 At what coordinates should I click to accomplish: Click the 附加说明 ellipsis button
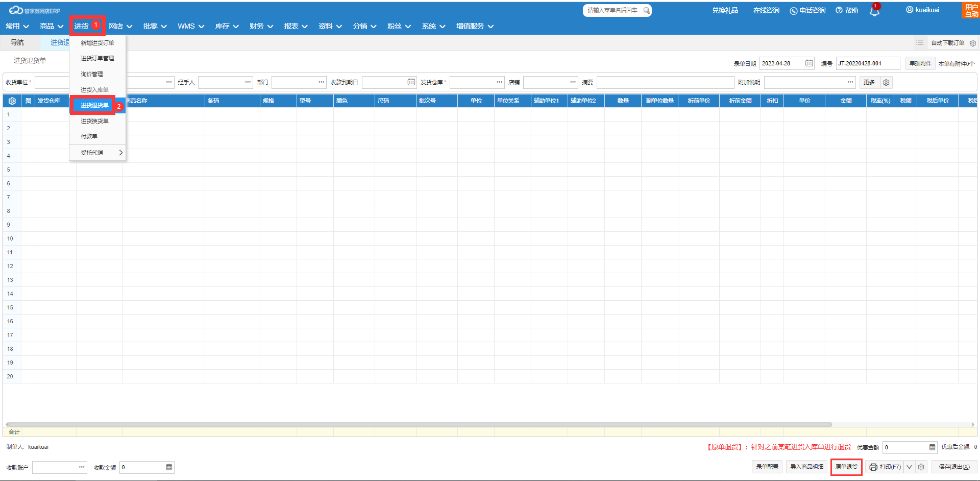[x=850, y=82]
